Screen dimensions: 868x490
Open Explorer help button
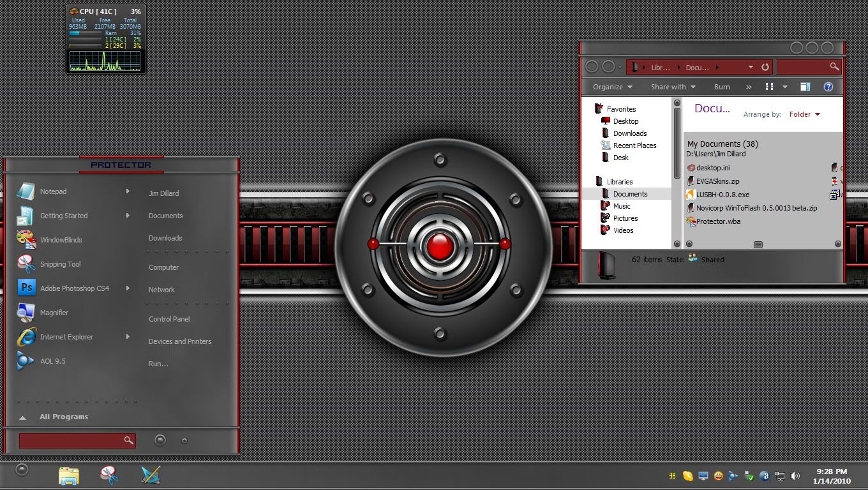(x=828, y=87)
